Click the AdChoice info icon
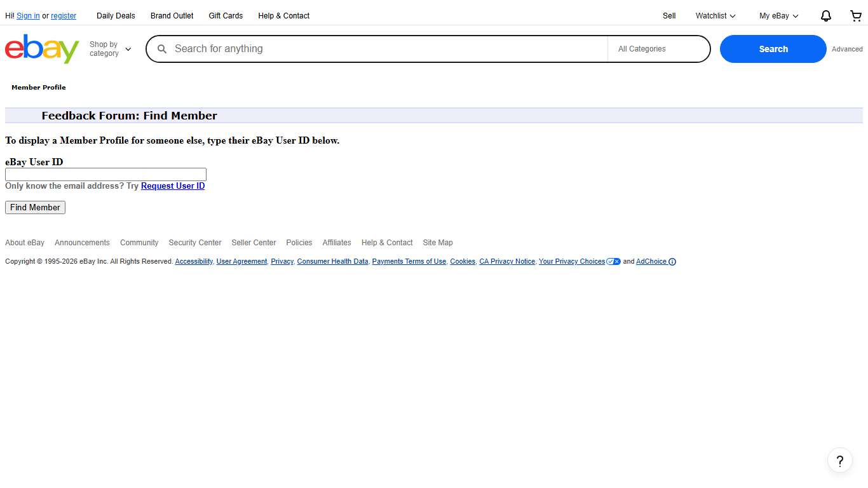Image resolution: width=868 pixels, height=488 pixels. [672, 261]
